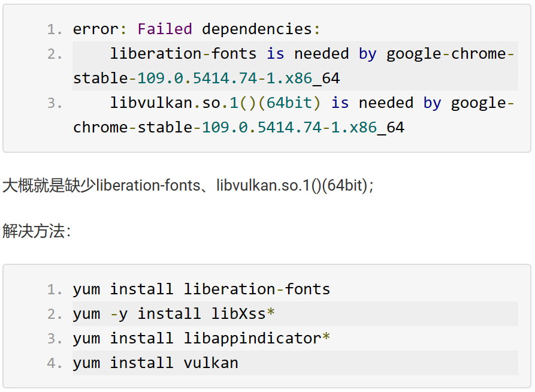Click the 'yum install libappindicator*' command
This screenshot has height=392, width=535.
coord(201,339)
